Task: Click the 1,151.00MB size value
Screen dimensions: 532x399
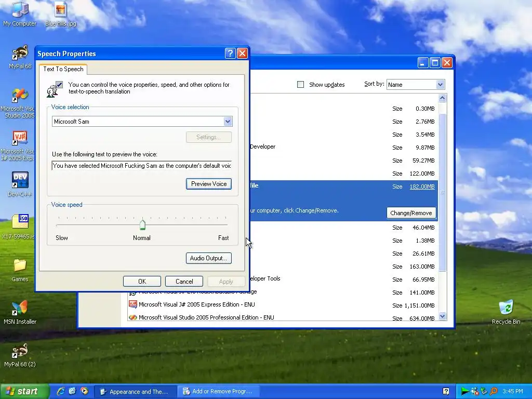Action: click(x=419, y=305)
